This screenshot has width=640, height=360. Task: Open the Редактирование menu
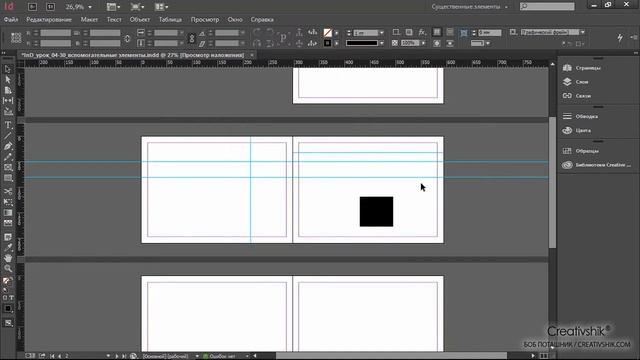[x=49, y=20]
